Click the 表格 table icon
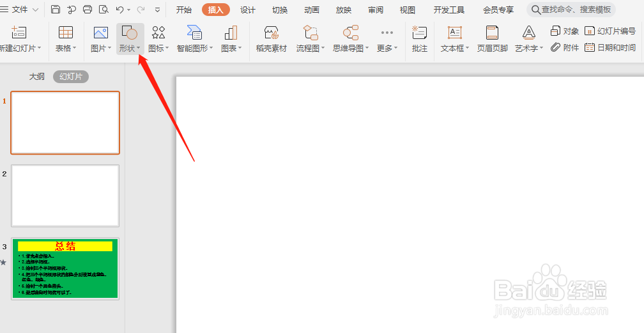Image resolution: width=644 pixels, height=333 pixels. [66, 33]
